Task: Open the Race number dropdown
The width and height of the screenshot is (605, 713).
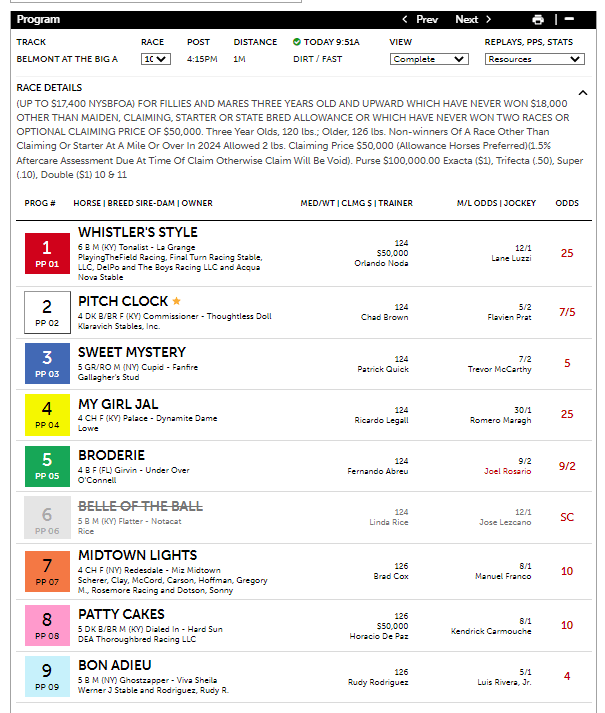Action: click(x=156, y=59)
